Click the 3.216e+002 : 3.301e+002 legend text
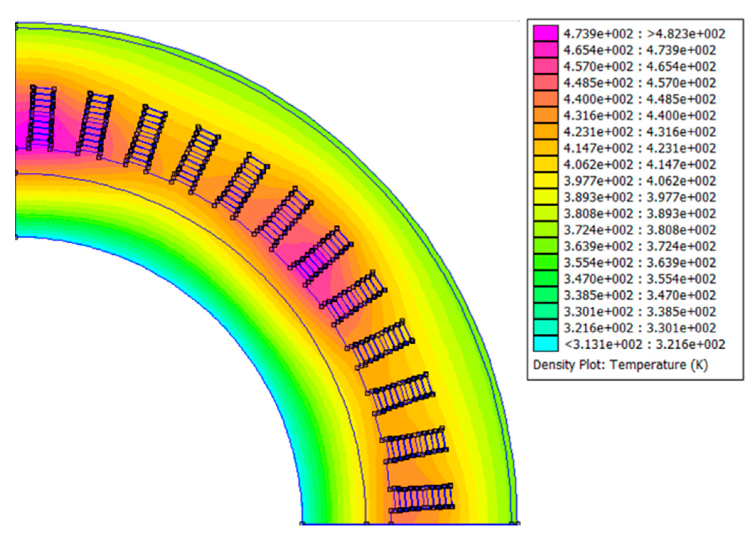Viewport: 756px width, 539px height. pyautogui.click(x=639, y=328)
